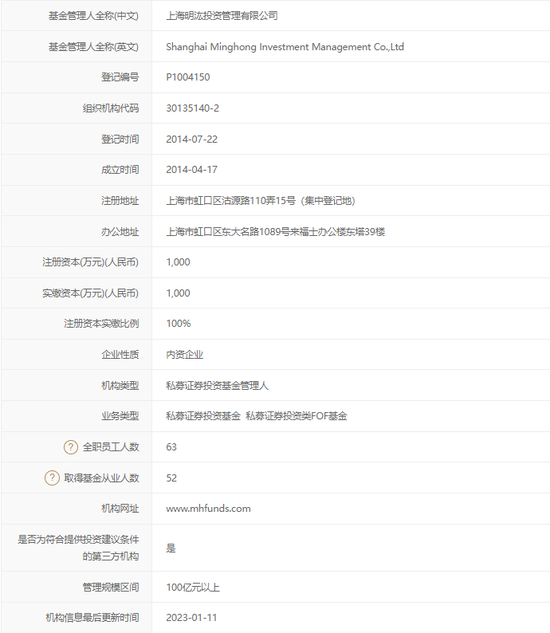Click the 机构网址 row label
Image resolution: width=550 pixels, height=633 pixels.
click(x=120, y=509)
